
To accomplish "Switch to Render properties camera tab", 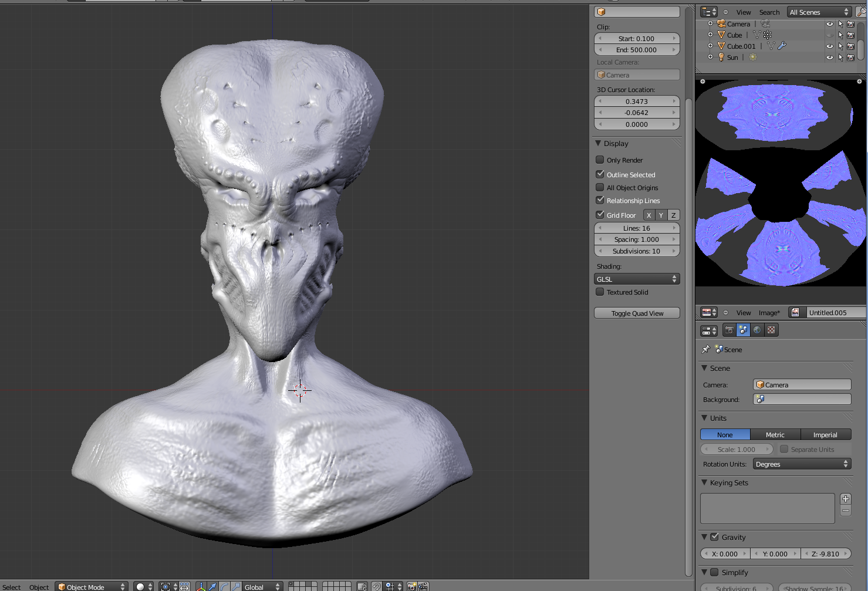I will [x=729, y=330].
